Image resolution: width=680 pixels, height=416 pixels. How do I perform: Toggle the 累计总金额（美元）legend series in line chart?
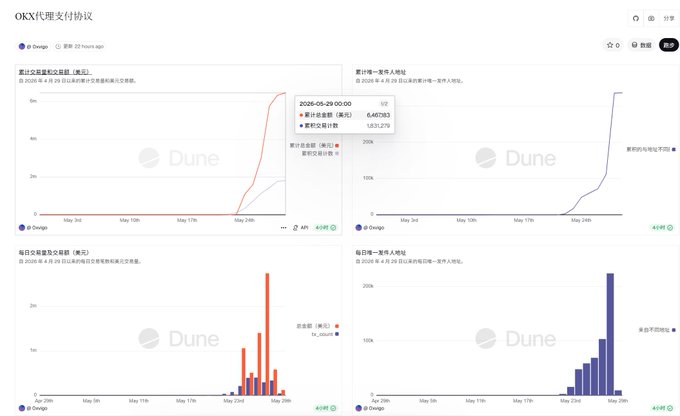point(314,145)
